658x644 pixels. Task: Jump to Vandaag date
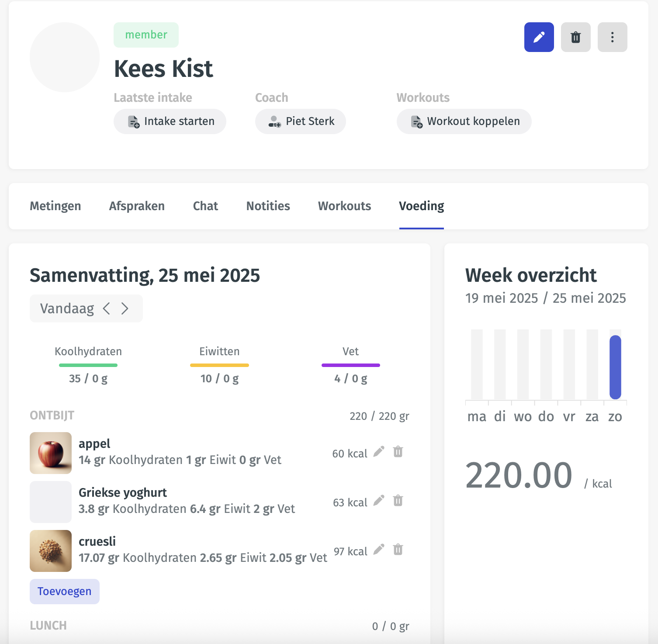67,308
